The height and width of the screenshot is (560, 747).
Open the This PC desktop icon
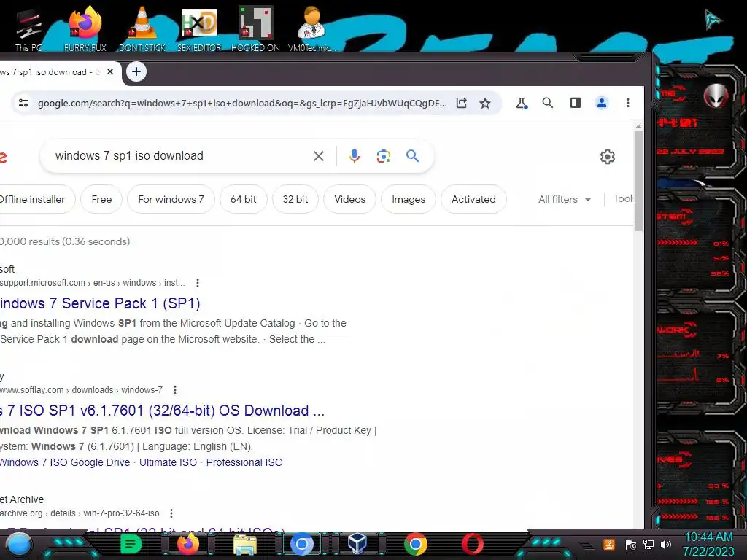28,29
